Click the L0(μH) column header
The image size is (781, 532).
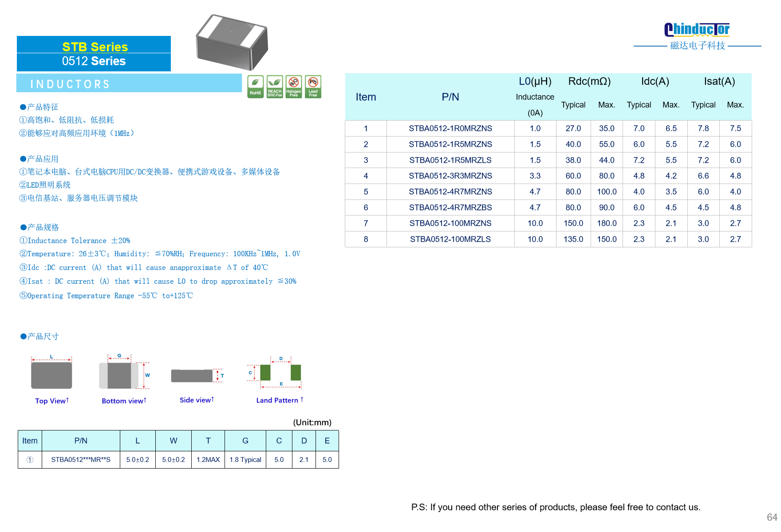[x=535, y=82]
